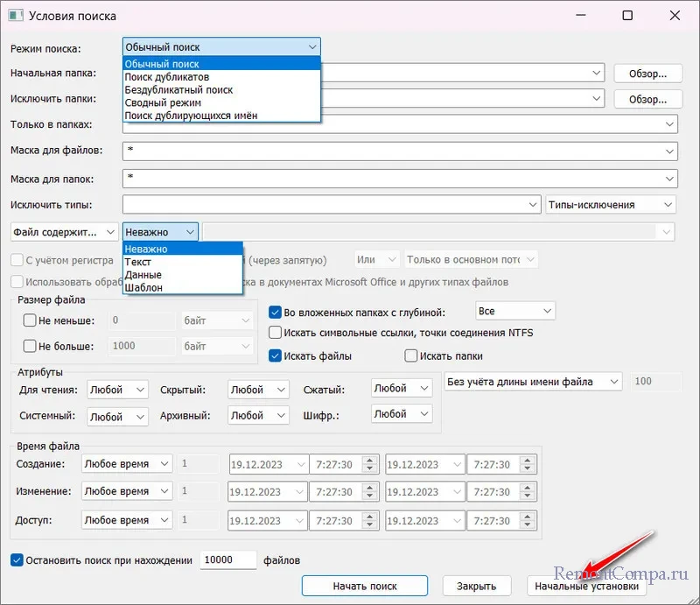Click the app icon in the title bar
This screenshot has width=700, height=605.
coord(15,16)
